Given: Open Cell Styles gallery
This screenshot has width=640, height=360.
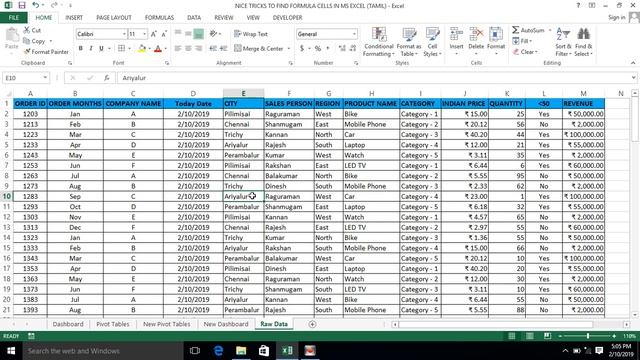Looking at the screenshot, I should click(x=432, y=42).
